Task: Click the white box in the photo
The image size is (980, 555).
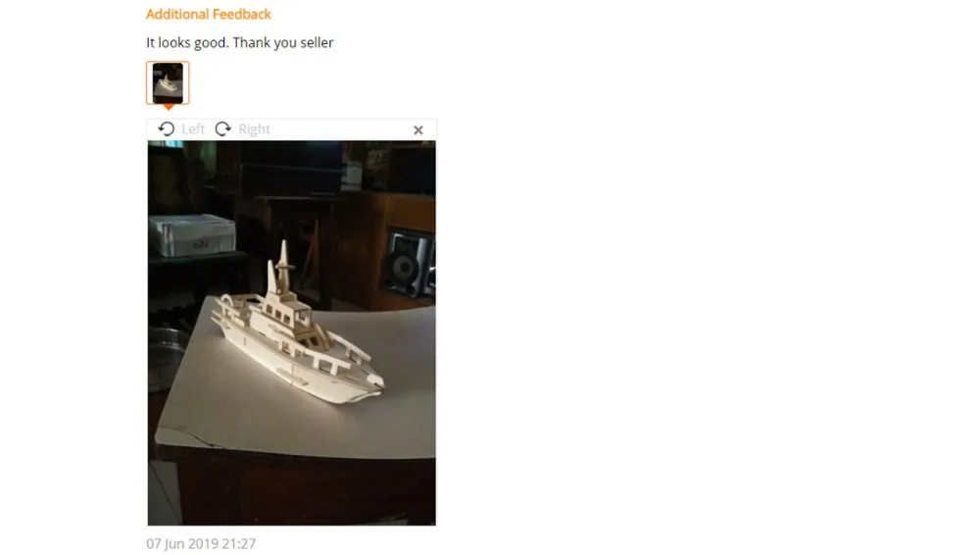Action: point(192,235)
